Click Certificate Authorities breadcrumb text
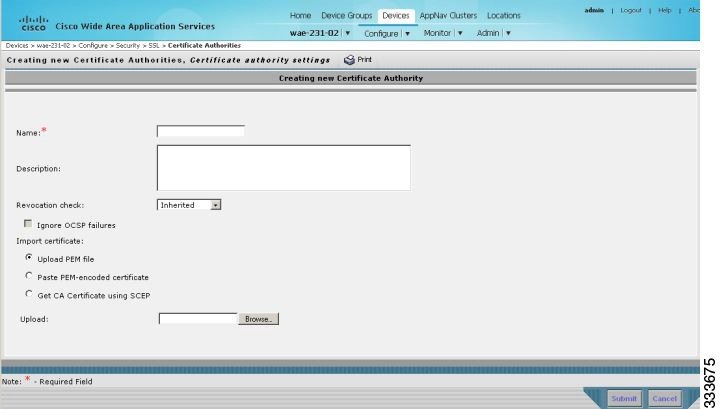This screenshot has height=409, width=720. click(x=204, y=45)
